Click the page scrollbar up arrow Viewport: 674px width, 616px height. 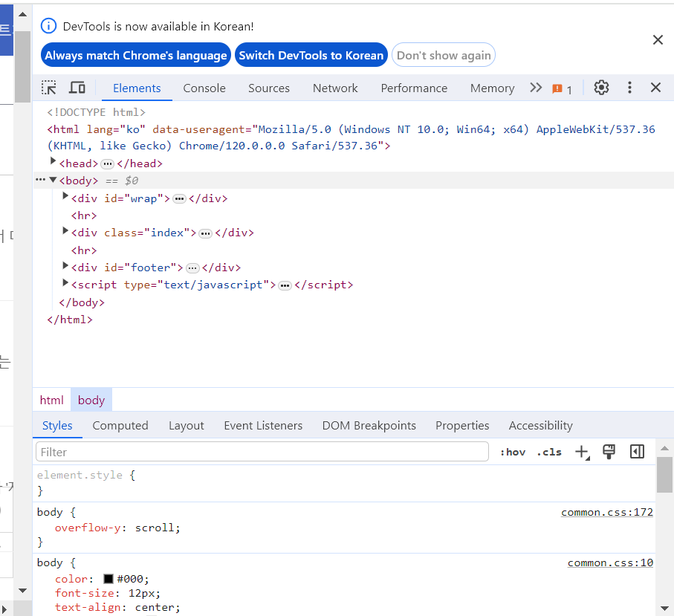click(23, 14)
